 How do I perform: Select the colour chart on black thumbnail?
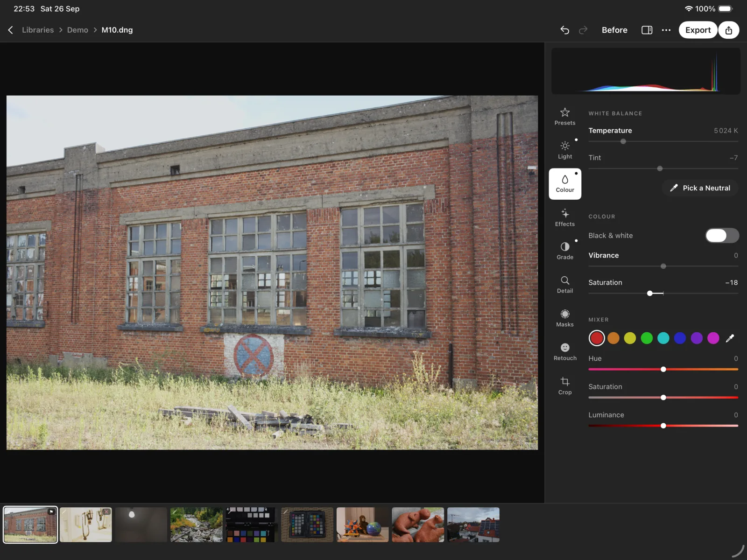pyautogui.click(x=252, y=525)
